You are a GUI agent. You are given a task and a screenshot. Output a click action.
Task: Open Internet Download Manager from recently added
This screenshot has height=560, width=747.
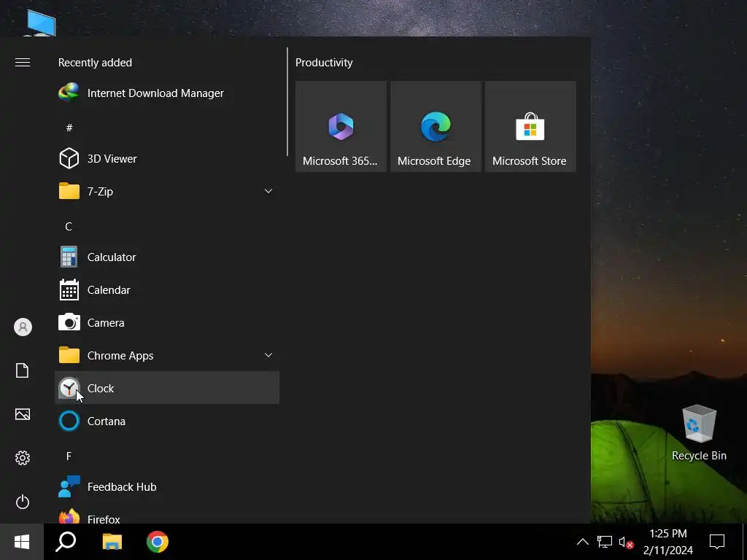point(167,93)
